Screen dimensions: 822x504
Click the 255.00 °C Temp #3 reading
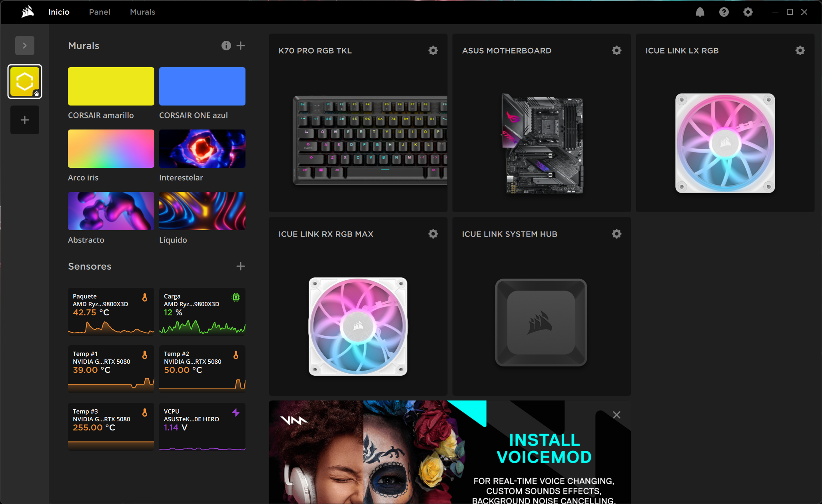point(94,427)
